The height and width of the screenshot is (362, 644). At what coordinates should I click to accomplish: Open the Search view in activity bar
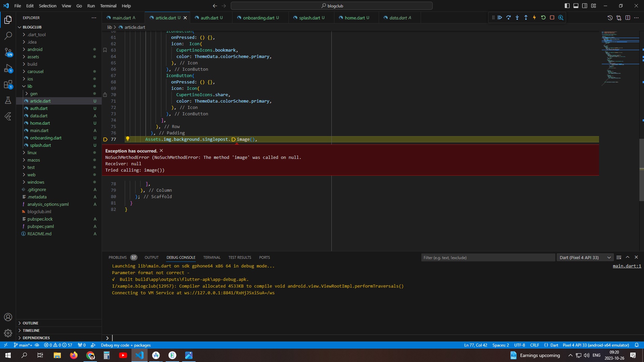(8, 36)
